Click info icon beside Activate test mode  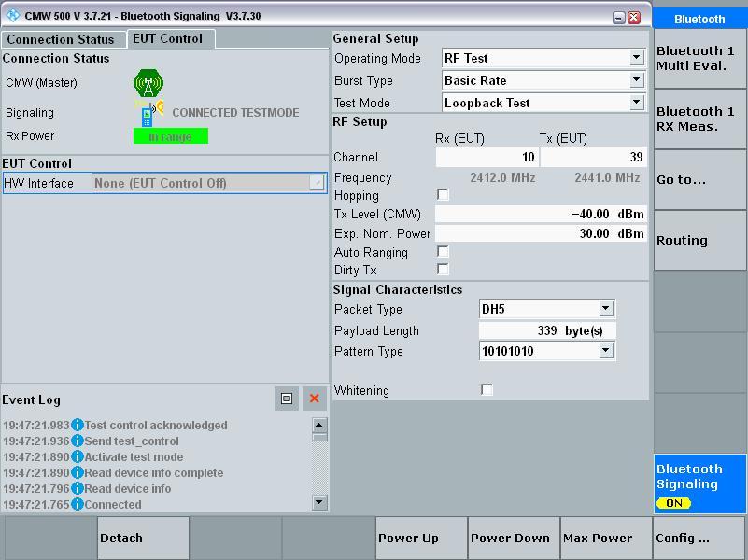coord(77,456)
